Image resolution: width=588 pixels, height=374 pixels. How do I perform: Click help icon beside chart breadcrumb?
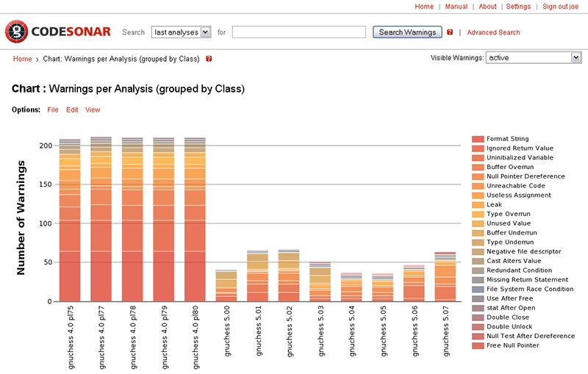click(209, 59)
